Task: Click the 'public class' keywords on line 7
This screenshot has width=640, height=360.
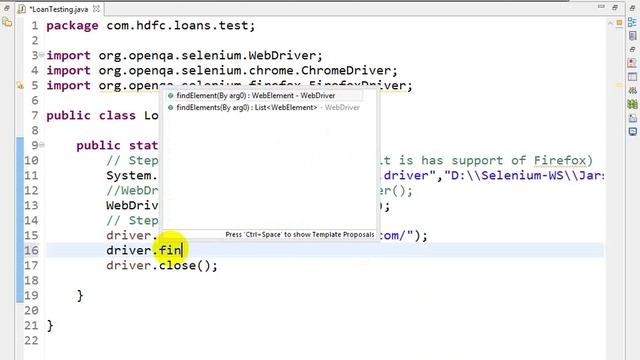Action: pyautogui.click(x=91, y=115)
